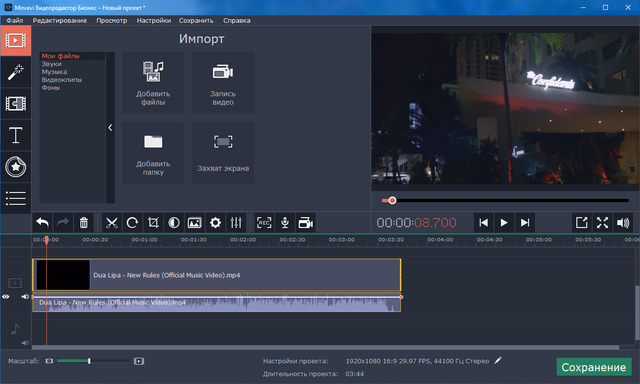Click the preview seek bar knob
Image resolution: width=640 pixels, height=384 pixels.
click(x=392, y=200)
